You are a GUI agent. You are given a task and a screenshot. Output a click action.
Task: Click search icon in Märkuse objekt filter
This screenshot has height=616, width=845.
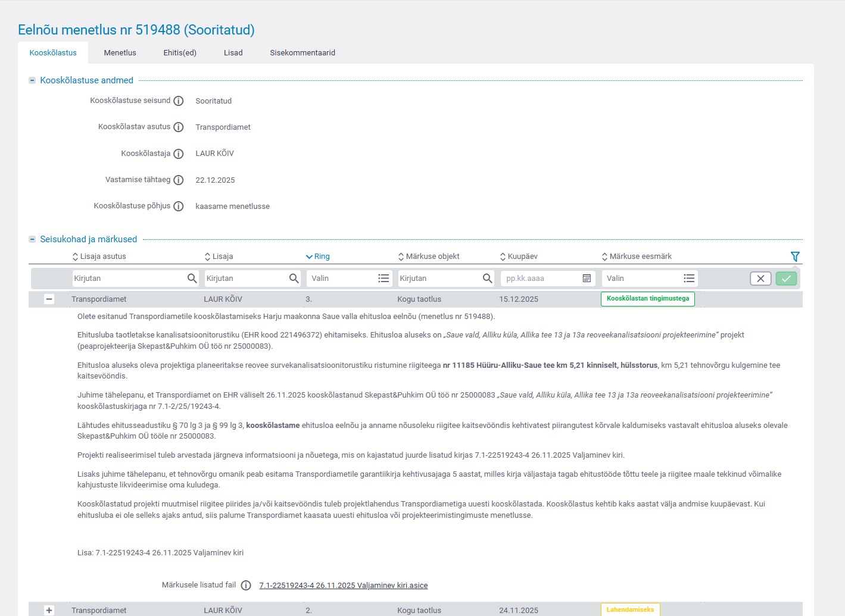pos(487,279)
